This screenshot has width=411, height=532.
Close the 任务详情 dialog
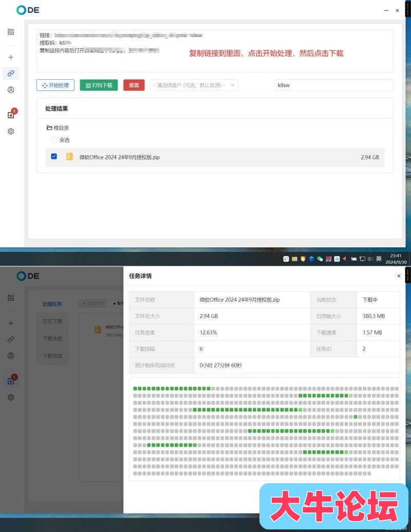pos(399,276)
